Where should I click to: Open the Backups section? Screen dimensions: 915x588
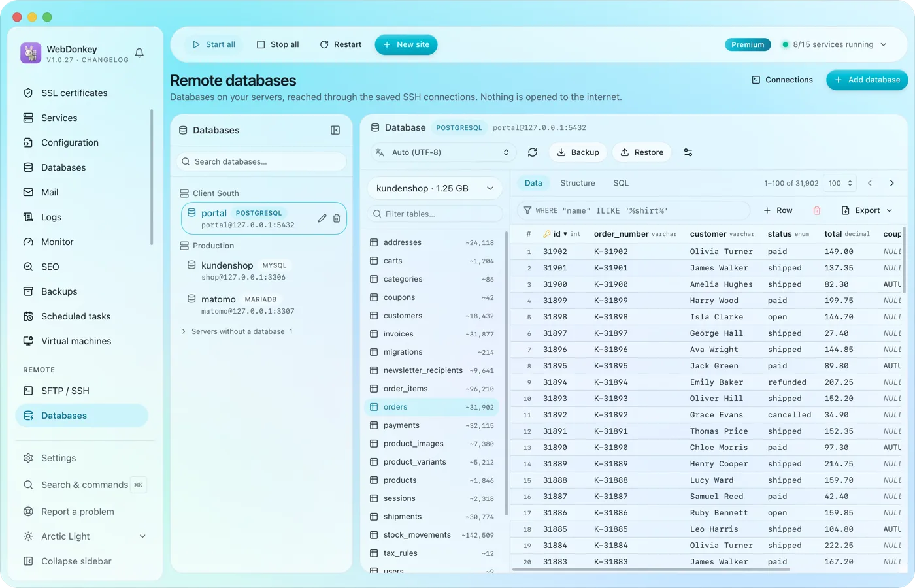click(x=82, y=291)
